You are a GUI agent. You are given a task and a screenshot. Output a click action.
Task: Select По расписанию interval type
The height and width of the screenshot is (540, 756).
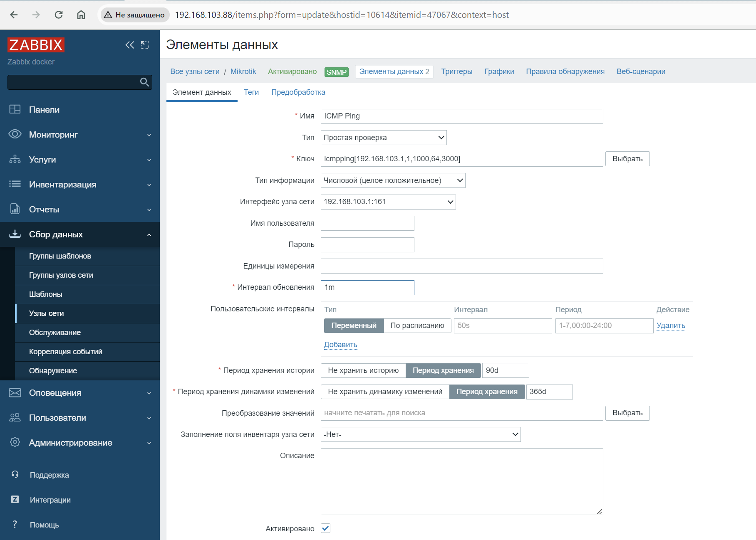pyautogui.click(x=417, y=325)
